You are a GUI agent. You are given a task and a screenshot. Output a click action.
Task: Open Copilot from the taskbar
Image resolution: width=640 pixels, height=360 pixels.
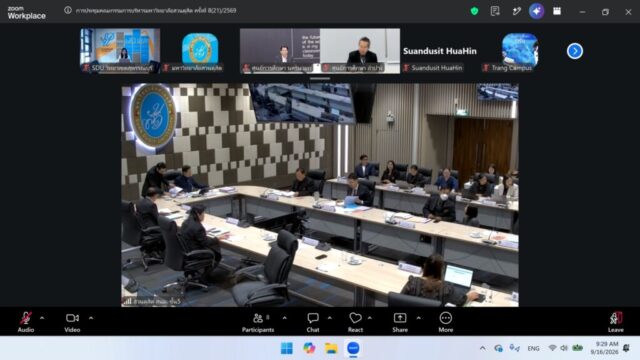click(309, 348)
